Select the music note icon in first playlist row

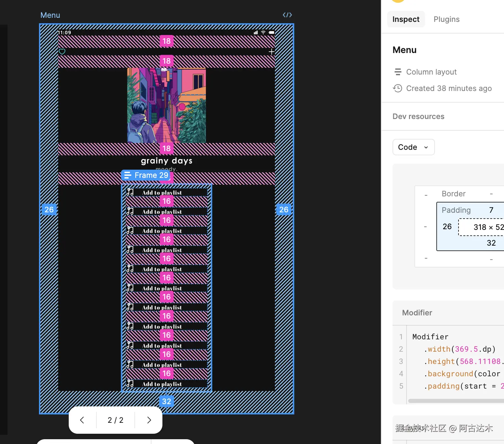coord(130,192)
